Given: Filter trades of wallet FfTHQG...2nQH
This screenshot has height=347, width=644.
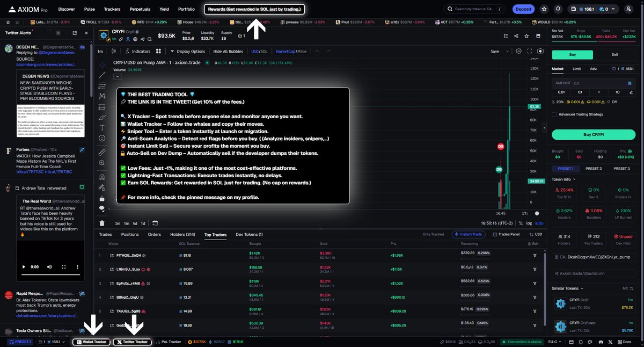Looking at the screenshot, I should 535,255.
